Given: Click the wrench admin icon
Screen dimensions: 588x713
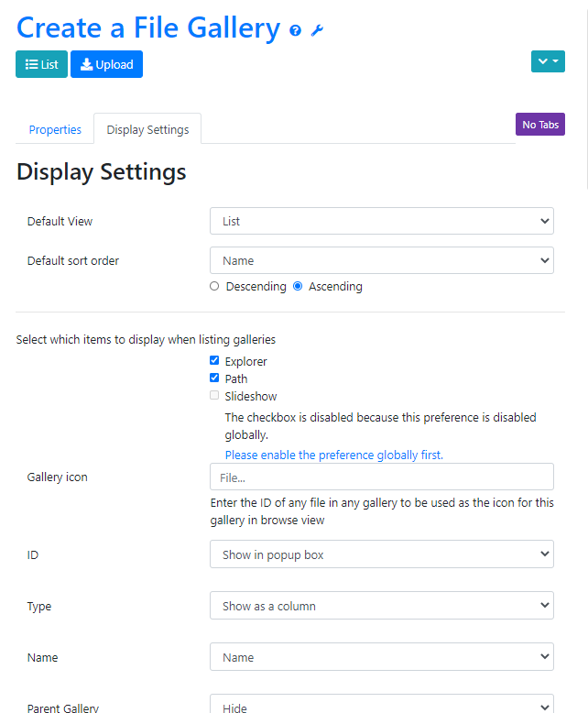Looking at the screenshot, I should pos(317,30).
